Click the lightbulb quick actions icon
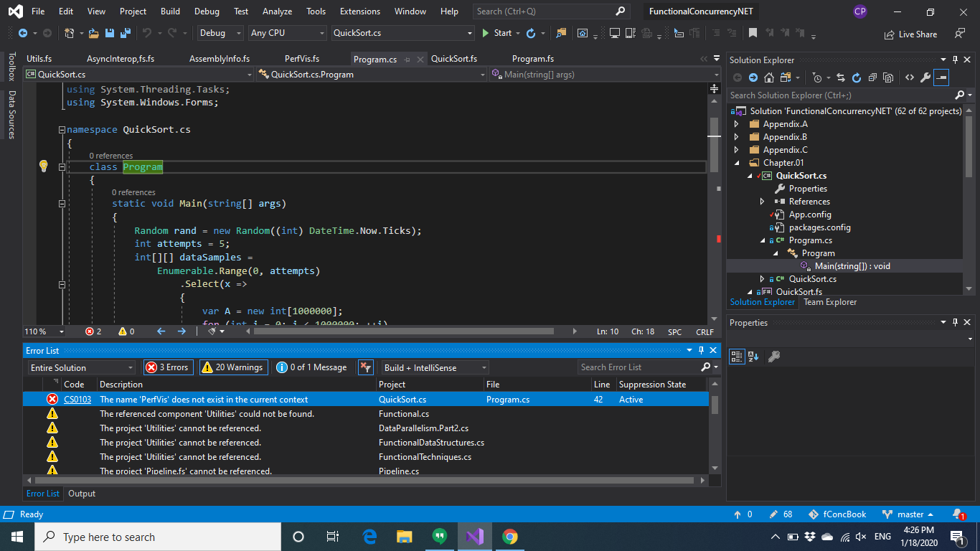Viewport: 980px width, 551px height. pyautogui.click(x=43, y=166)
